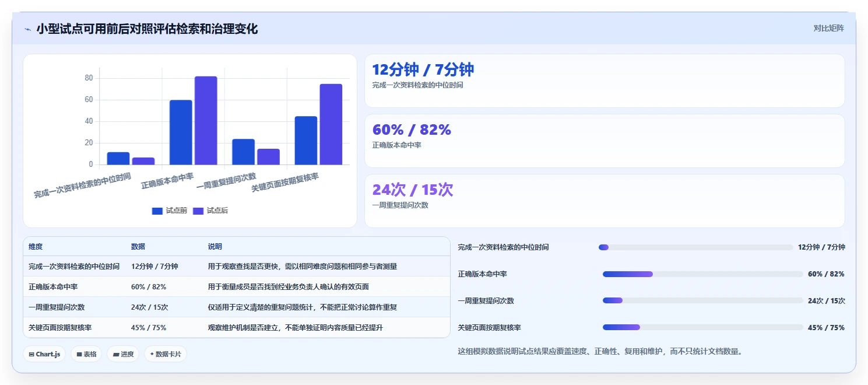Click the 维度 table column header
The image size is (868, 385).
tap(36, 247)
